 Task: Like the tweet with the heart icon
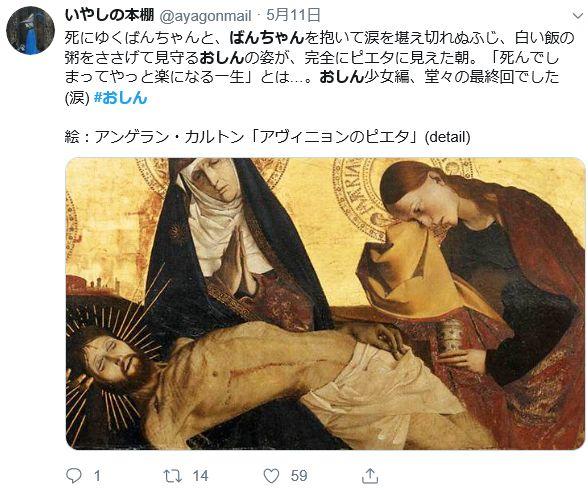(272, 476)
